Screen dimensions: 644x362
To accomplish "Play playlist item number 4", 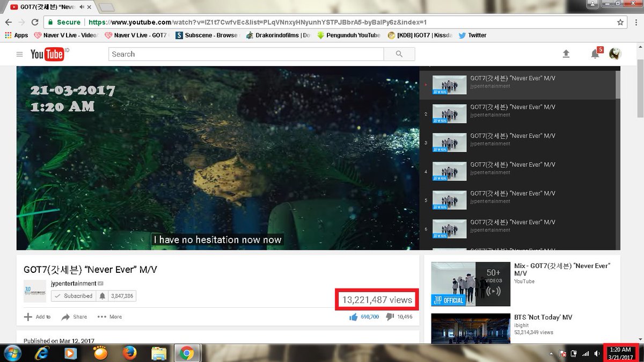I will [x=518, y=172].
